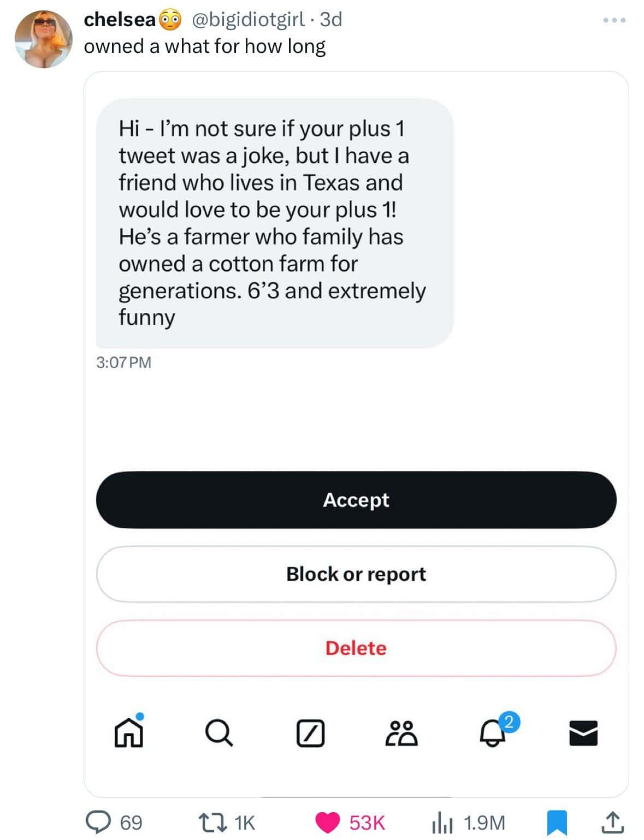Share the tweet with upload arrow icon
Screen dimensions: 644x840
click(612, 822)
